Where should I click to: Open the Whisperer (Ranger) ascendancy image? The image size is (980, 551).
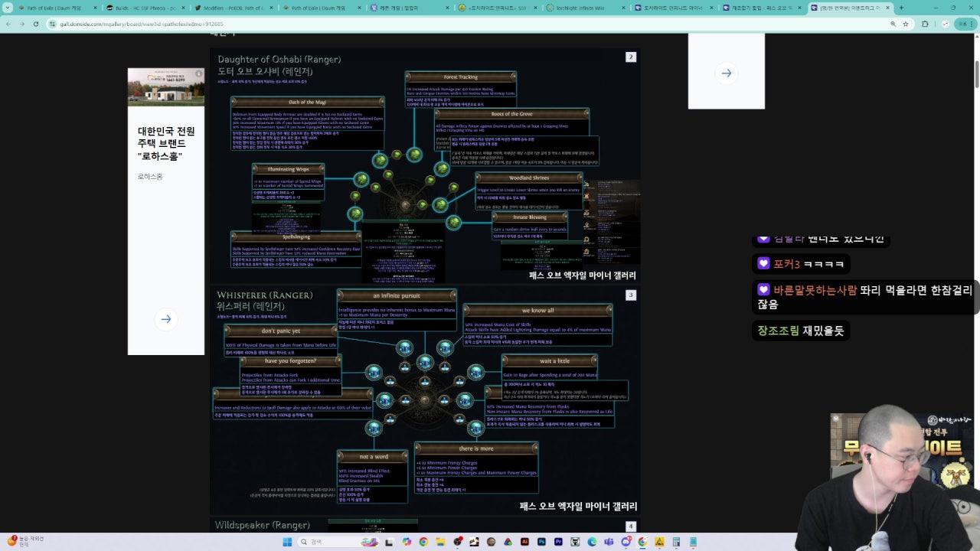pos(425,401)
